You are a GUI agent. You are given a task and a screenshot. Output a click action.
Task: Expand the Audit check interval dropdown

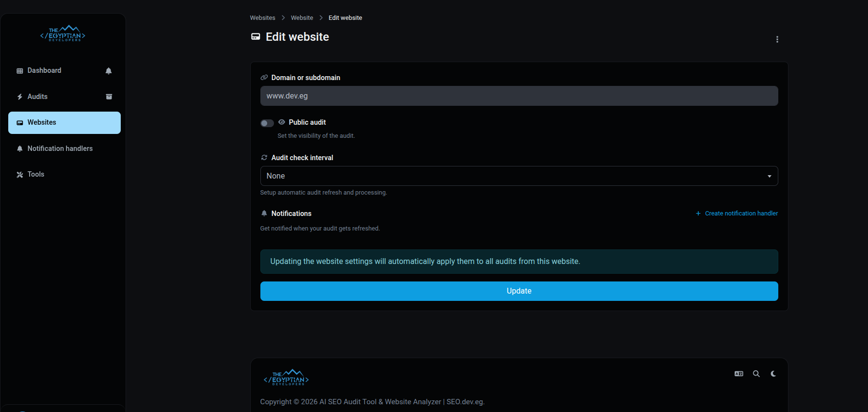click(519, 176)
